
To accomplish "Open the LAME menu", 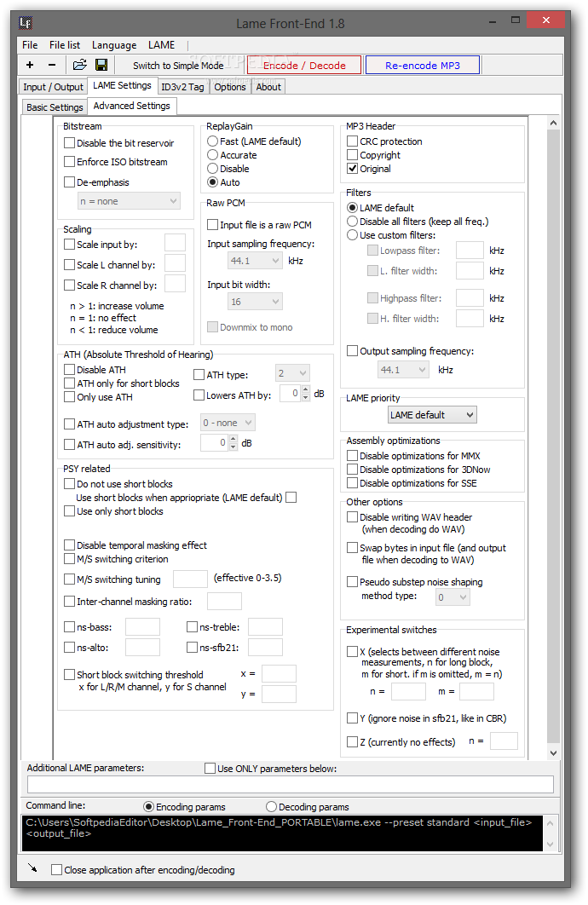I will click(162, 45).
